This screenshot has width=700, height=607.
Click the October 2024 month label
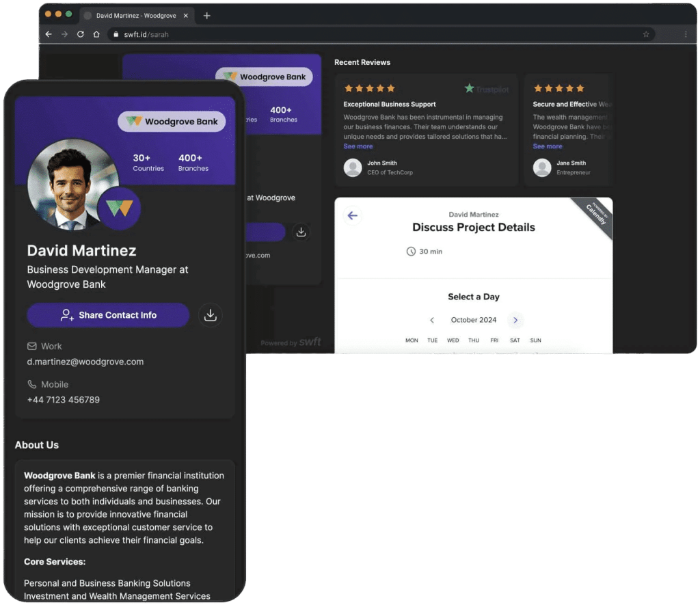click(x=474, y=320)
